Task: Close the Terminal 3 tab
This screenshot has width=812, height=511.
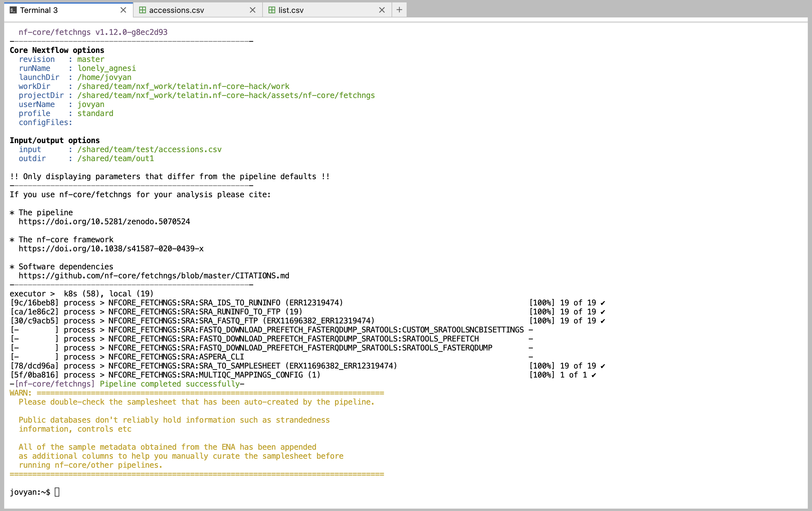Action: tap(123, 10)
